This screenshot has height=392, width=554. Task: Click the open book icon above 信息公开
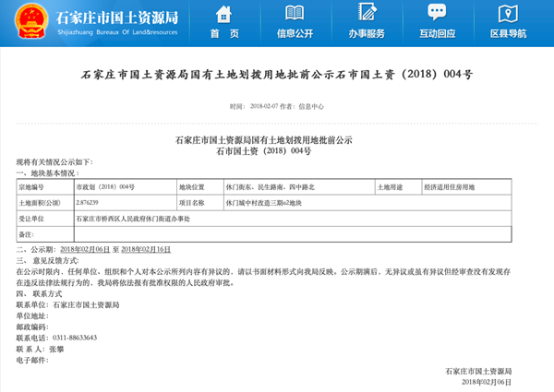pos(295,13)
